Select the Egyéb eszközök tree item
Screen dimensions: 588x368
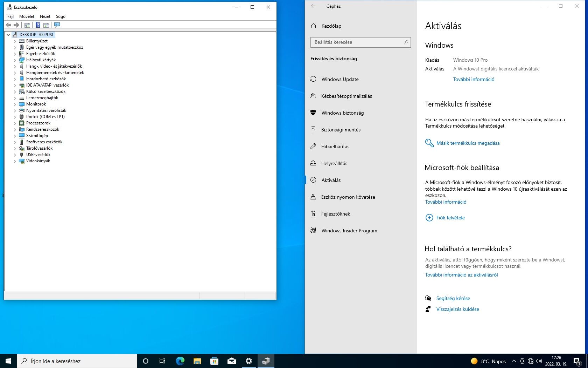[x=40, y=54]
